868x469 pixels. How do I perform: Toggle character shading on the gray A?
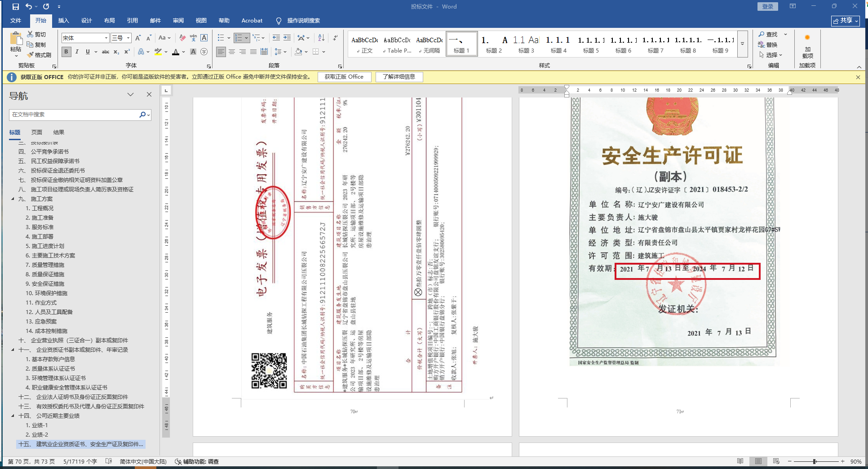193,52
